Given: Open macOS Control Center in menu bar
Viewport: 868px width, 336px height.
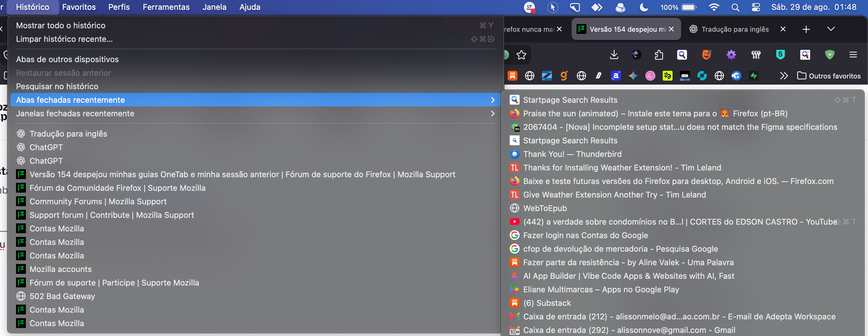Looking at the screenshot, I should tap(756, 7).
